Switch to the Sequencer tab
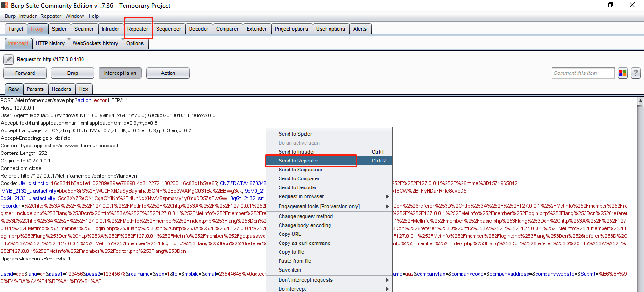The height and width of the screenshot is (292, 644). point(168,29)
